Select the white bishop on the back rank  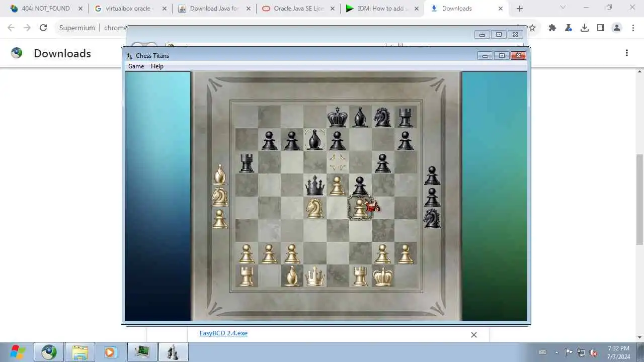pos(291,276)
